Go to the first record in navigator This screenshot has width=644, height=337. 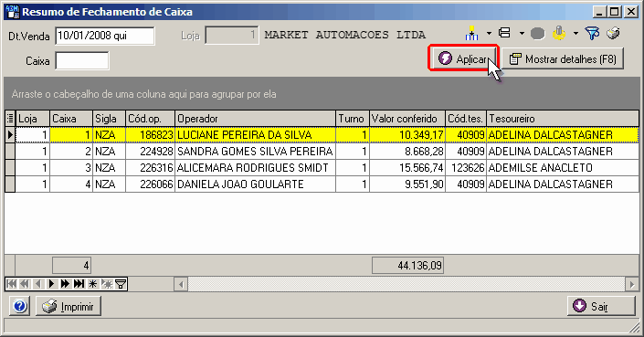coord(12,284)
